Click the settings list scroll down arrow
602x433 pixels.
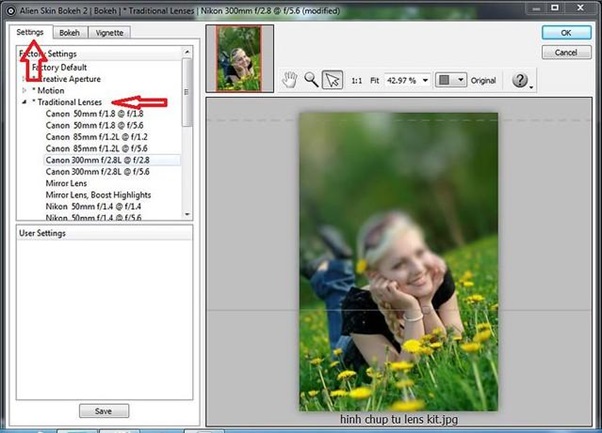point(187,214)
